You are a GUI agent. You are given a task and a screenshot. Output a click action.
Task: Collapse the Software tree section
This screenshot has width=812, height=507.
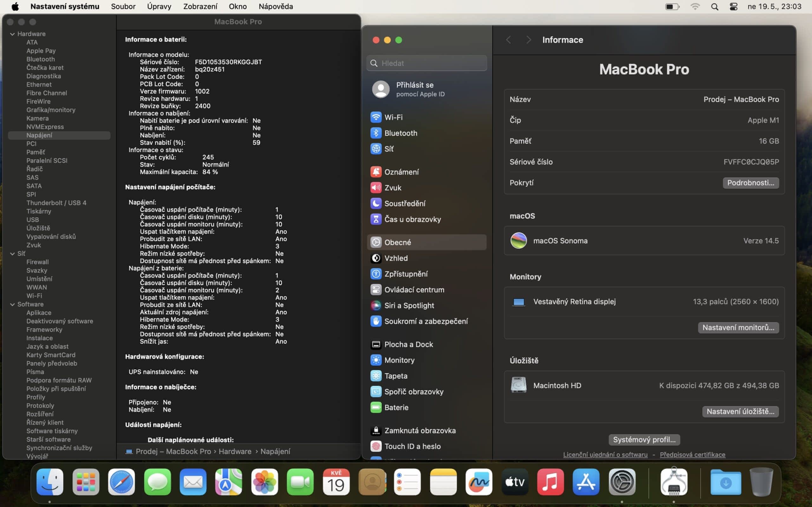pos(12,305)
